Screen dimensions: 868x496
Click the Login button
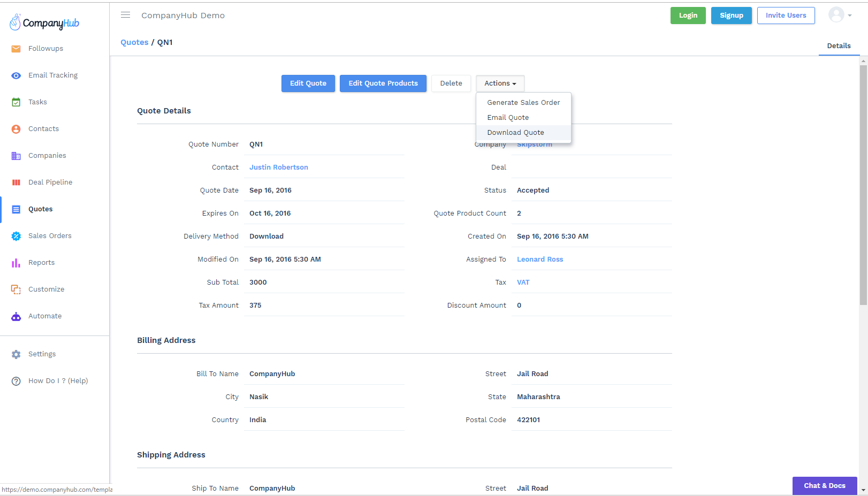pyautogui.click(x=688, y=16)
